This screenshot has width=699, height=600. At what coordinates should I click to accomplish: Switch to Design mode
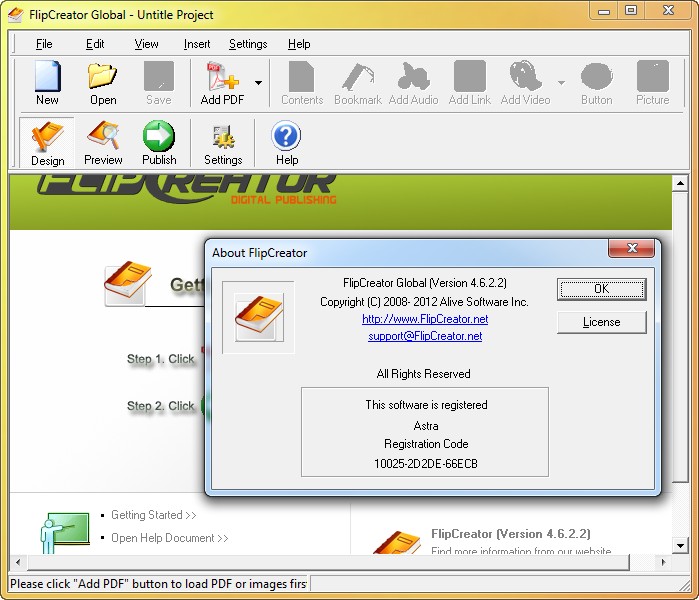[x=47, y=143]
